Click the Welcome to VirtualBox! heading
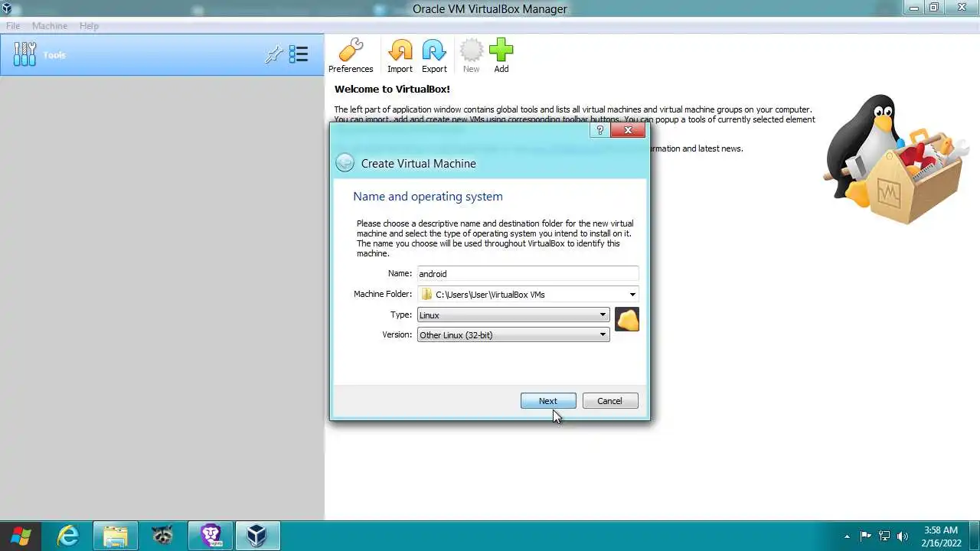980x551 pixels. pos(392,90)
